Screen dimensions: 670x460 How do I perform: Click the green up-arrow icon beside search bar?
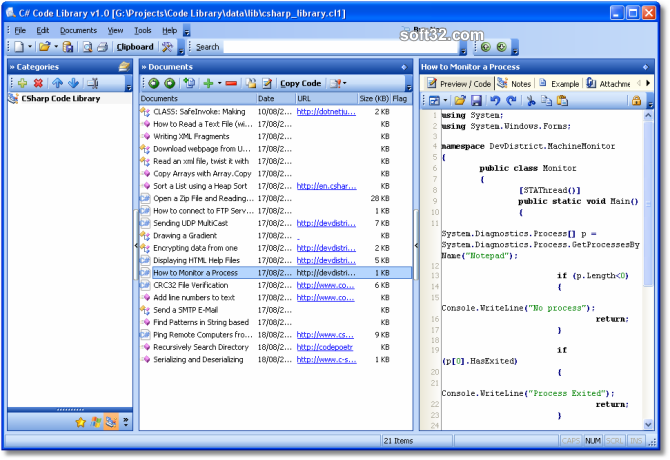(x=485, y=47)
